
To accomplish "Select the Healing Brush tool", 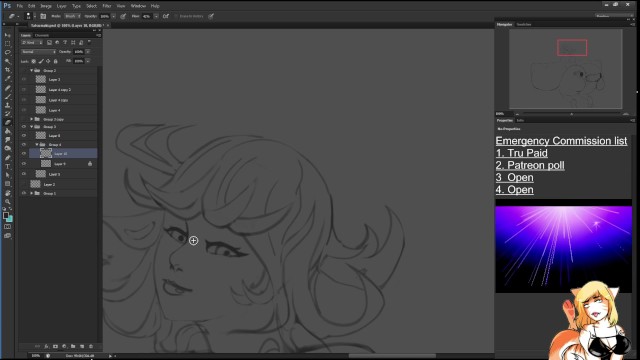I will 7,88.
